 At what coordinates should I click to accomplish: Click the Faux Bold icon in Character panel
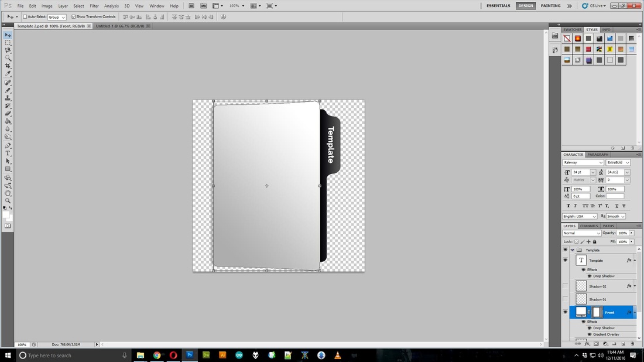(x=568, y=205)
